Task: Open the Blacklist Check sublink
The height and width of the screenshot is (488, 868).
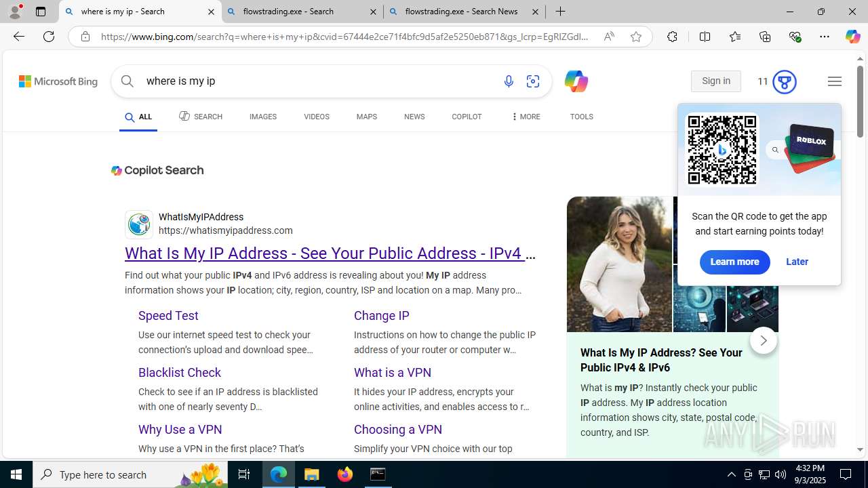Action: tap(180, 373)
